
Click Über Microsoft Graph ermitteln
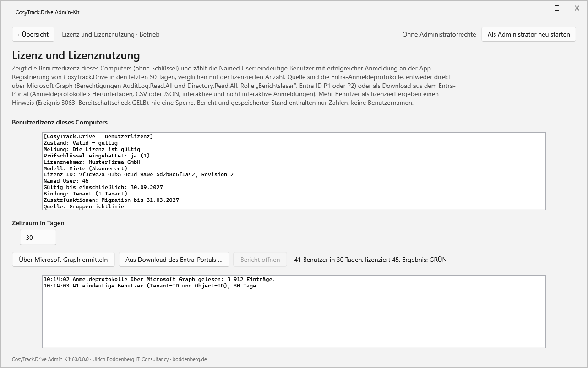pyautogui.click(x=63, y=260)
